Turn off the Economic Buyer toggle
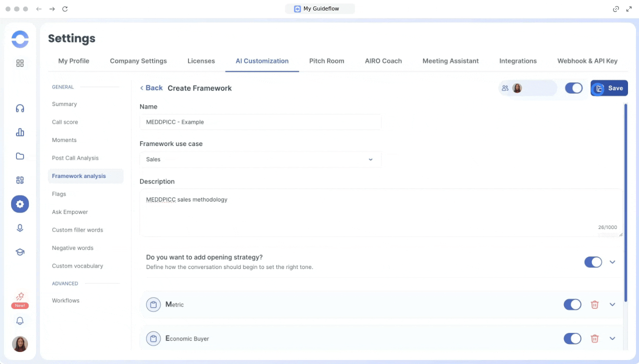 [572, 338]
